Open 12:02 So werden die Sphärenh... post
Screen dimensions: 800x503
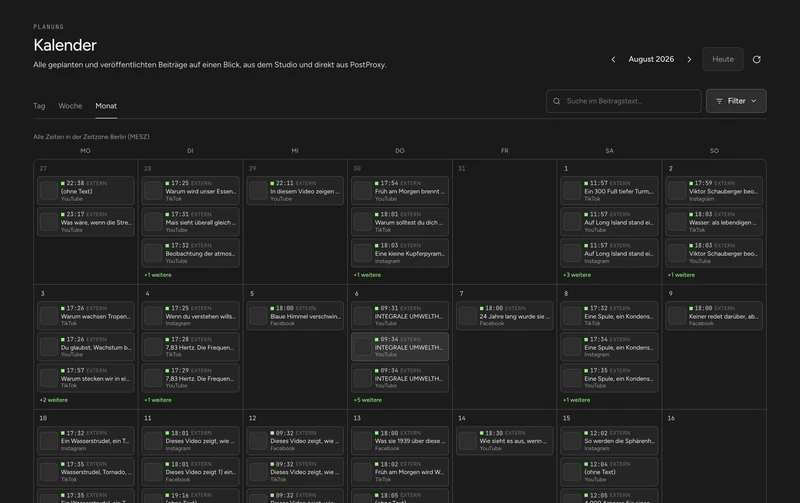609,441
